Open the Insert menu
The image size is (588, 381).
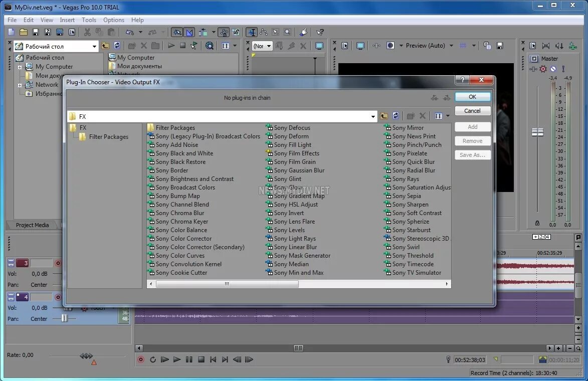[67, 20]
